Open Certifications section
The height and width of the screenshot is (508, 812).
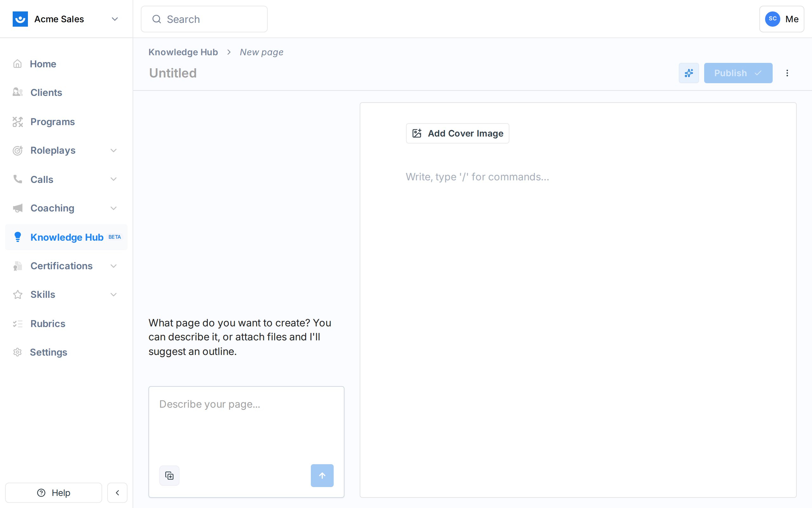(x=66, y=266)
